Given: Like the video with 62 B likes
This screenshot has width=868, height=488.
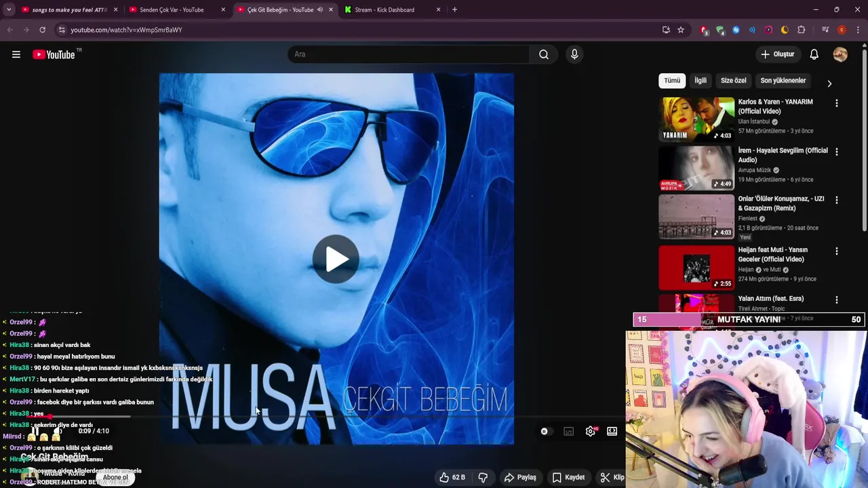Looking at the screenshot, I should [x=452, y=477].
